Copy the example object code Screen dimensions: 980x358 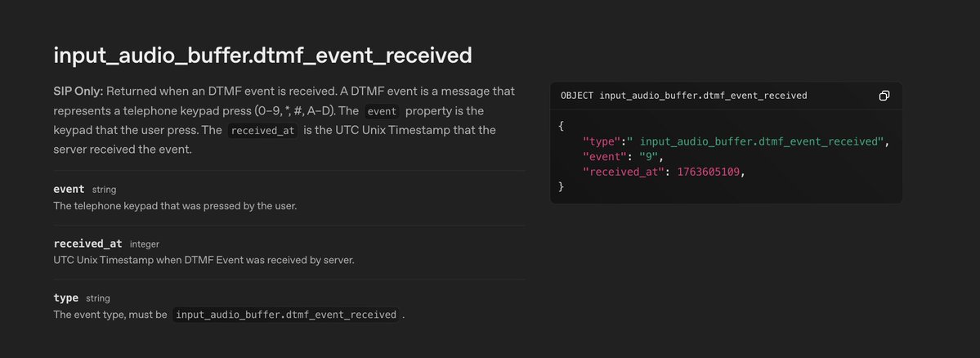(884, 96)
